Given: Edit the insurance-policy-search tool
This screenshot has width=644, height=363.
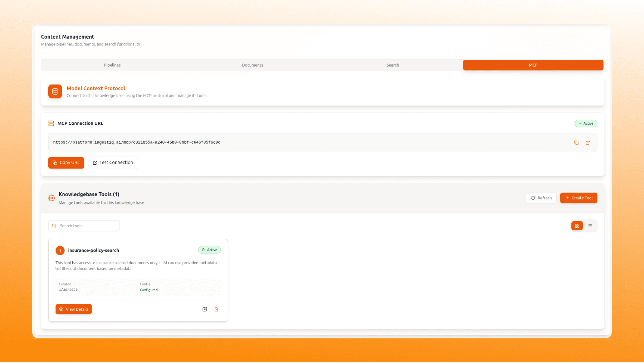Looking at the screenshot, I should [205, 309].
